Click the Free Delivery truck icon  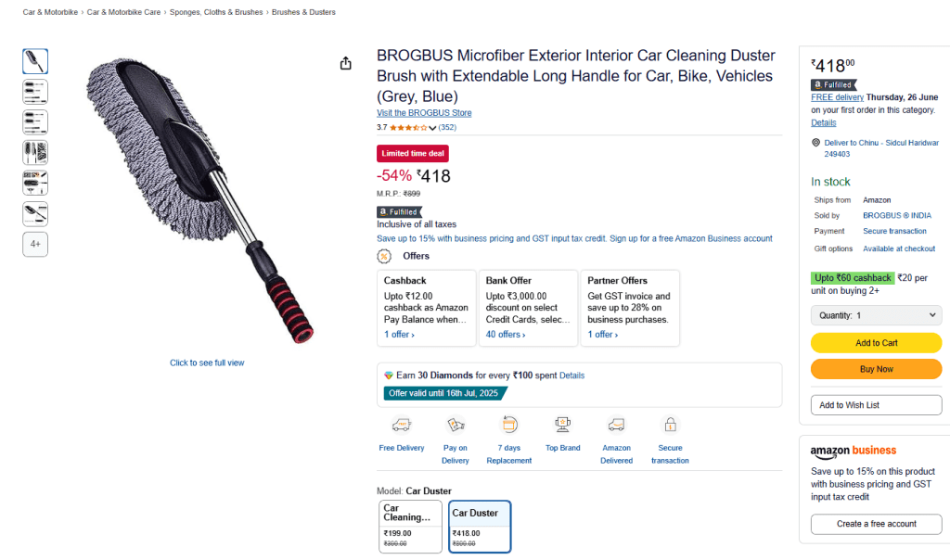(x=402, y=425)
